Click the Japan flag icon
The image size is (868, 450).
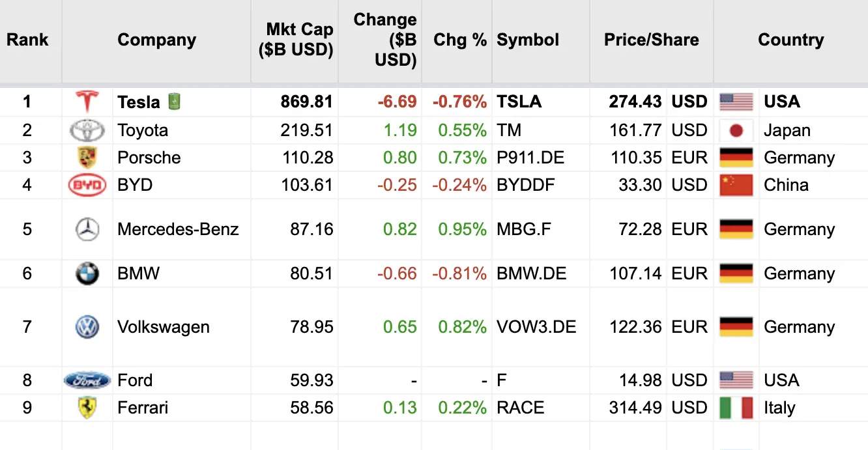click(x=736, y=130)
